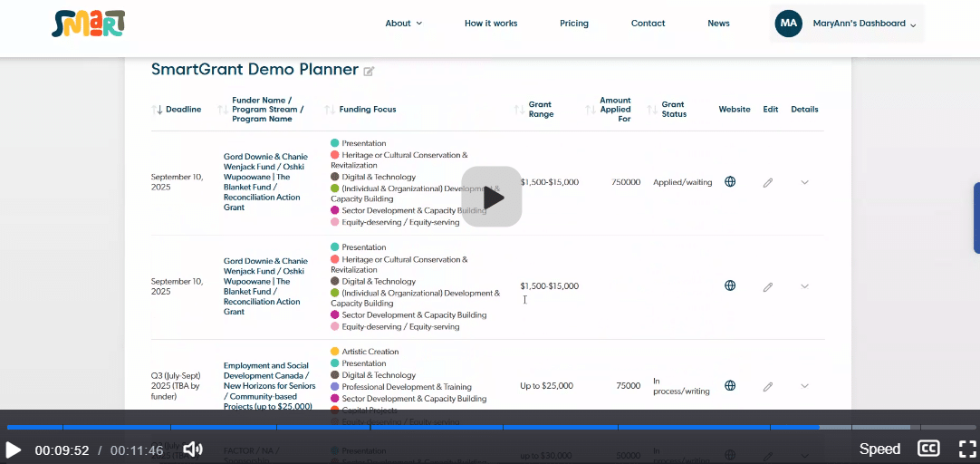The image size is (980, 464).
Task: Mute the video volume
Action: [193, 449]
